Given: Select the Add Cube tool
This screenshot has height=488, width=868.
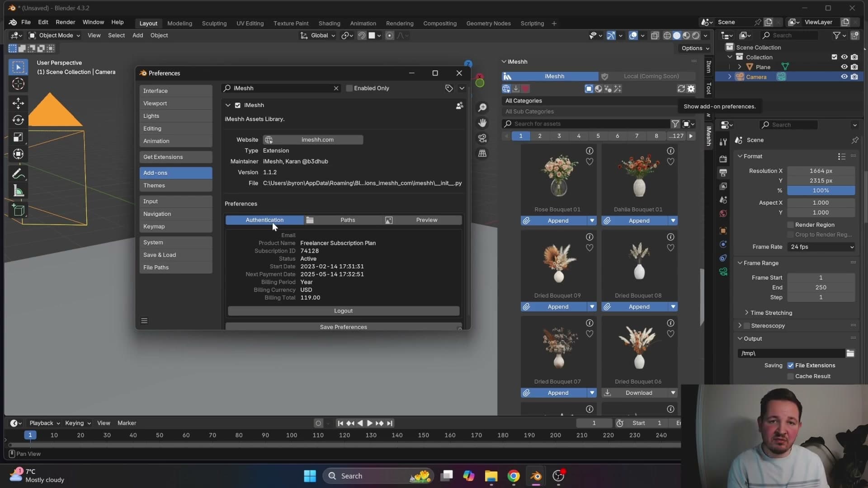Looking at the screenshot, I should 18,210.
